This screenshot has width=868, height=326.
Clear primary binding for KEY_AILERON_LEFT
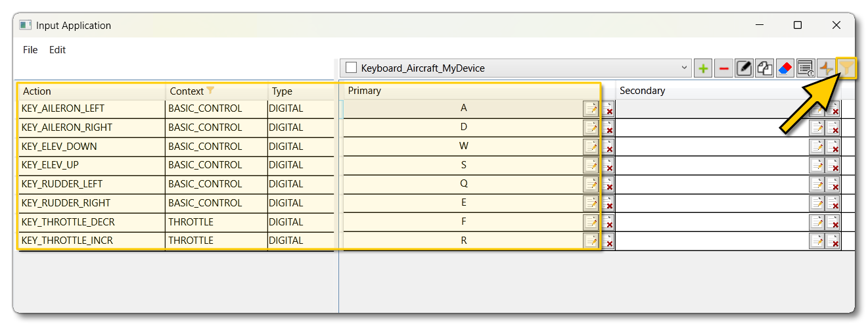[608, 109]
